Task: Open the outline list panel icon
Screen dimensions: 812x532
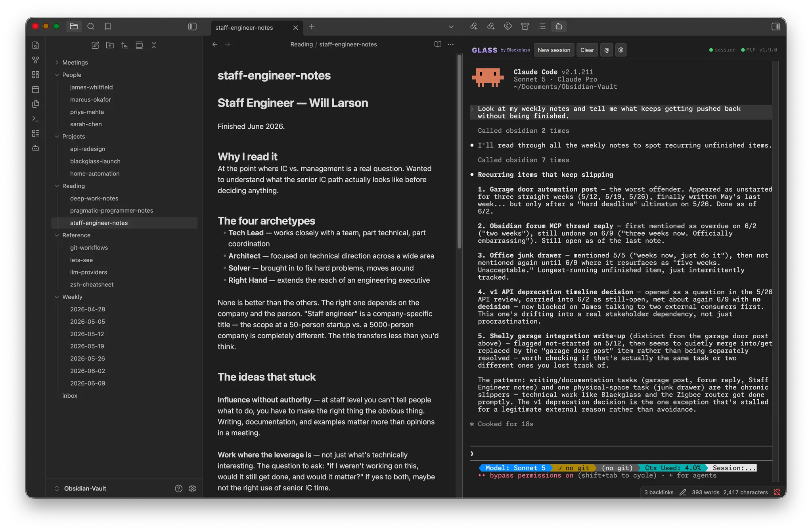Action: pyautogui.click(x=542, y=27)
